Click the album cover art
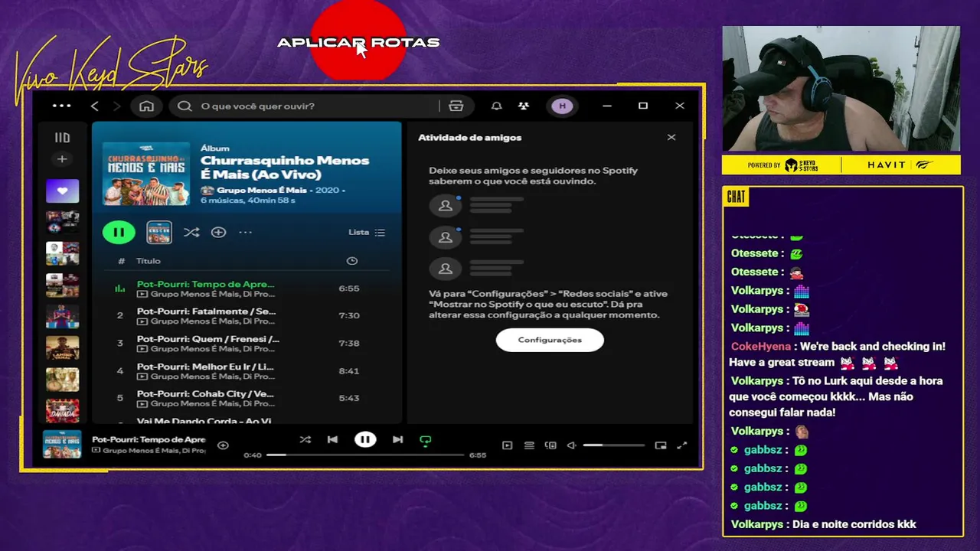The width and height of the screenshot is (980, 551). coord(146,173)
